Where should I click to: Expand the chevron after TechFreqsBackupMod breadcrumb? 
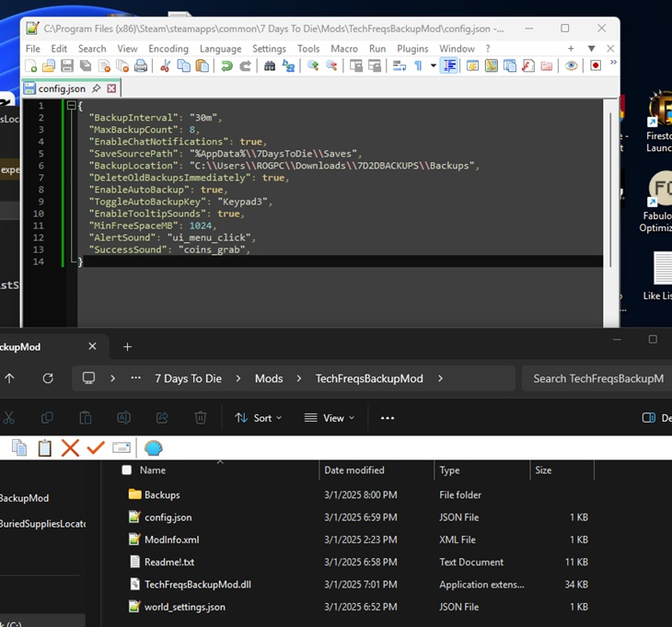tap(440, 378)
